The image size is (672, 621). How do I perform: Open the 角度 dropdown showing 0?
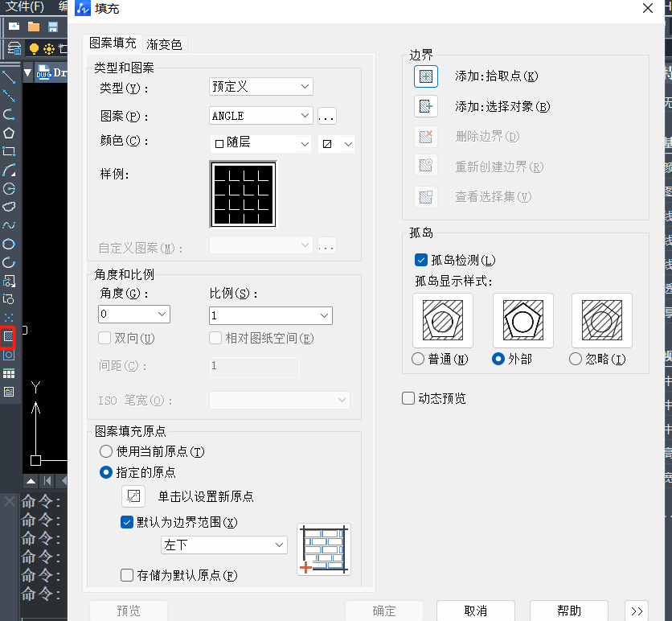(134, 314)
